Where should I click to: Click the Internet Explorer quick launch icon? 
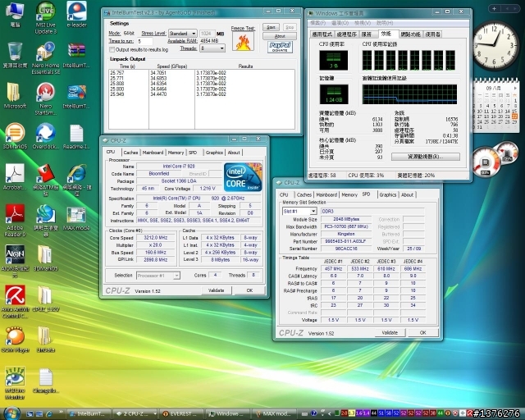(49, 414)
